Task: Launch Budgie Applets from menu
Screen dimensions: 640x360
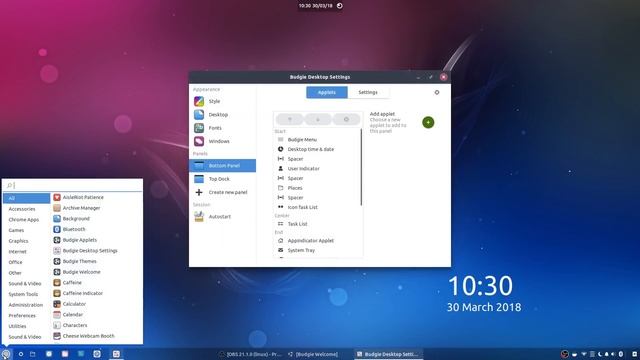Action: [x=96, y=240]
